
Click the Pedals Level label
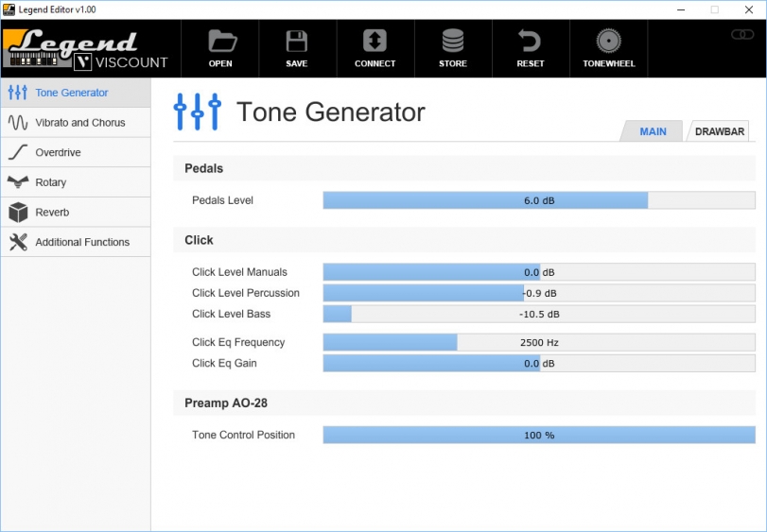click(222, 200)
